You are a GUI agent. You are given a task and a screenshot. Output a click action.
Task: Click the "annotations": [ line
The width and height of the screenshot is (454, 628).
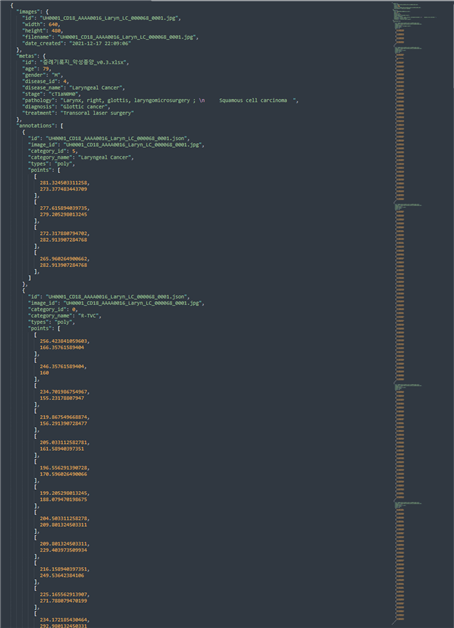[40, 126]
